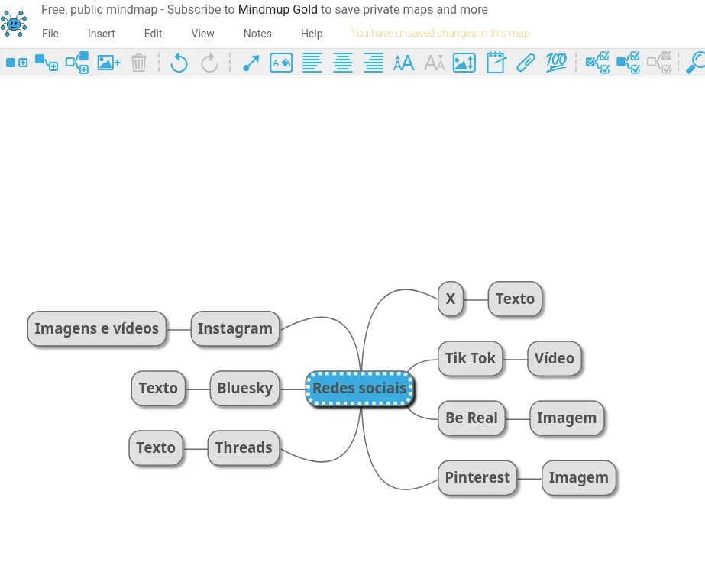Select the Tik Tok node

pos(471,359)
